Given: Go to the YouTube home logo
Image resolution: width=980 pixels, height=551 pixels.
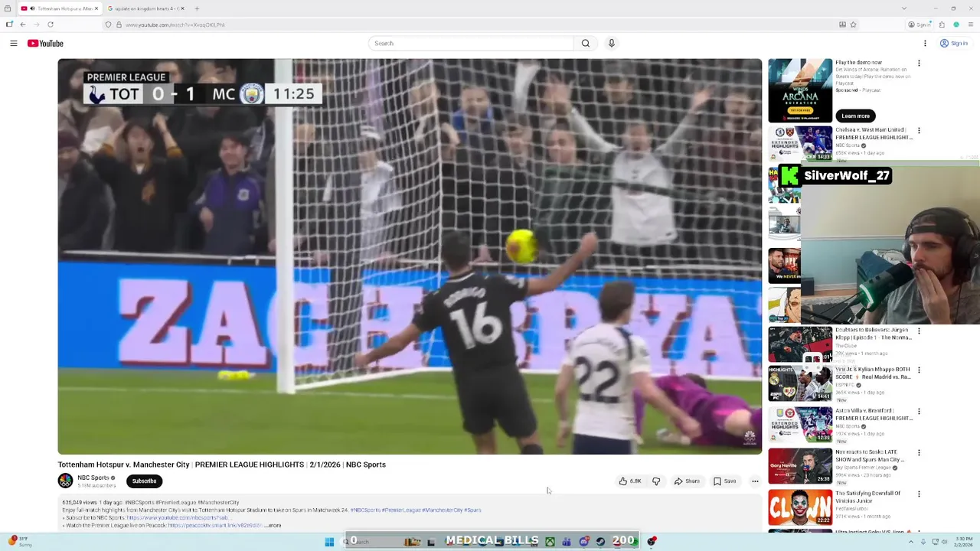Looking at the screenshot, I should coord(45,44).
